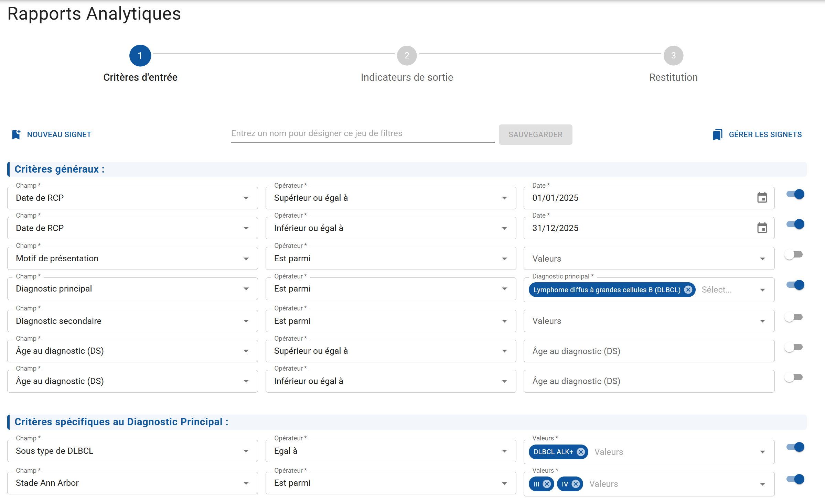The image size is (825, 504).
Task: Remove the DLBCL ALK+ chip
Action: coord(581,452)
